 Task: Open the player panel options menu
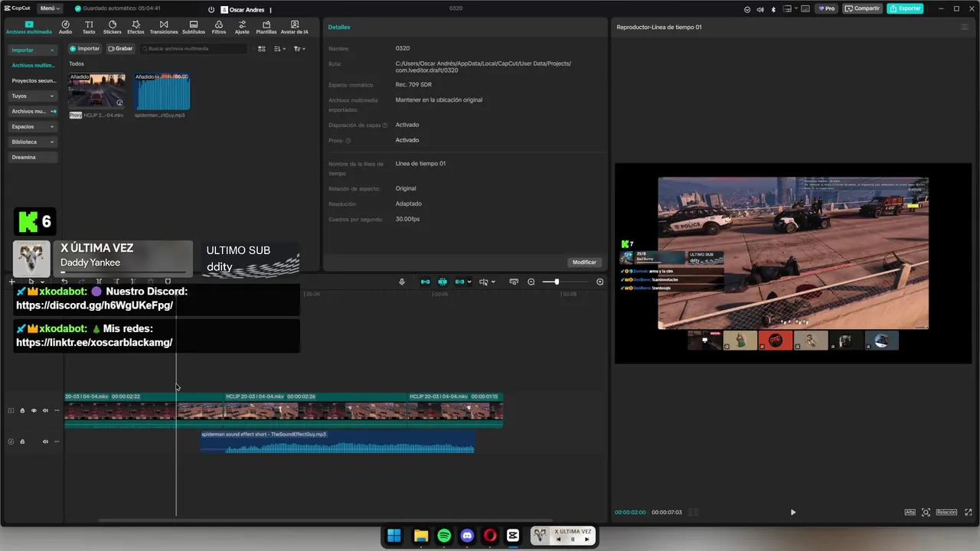tap(965, 27)
